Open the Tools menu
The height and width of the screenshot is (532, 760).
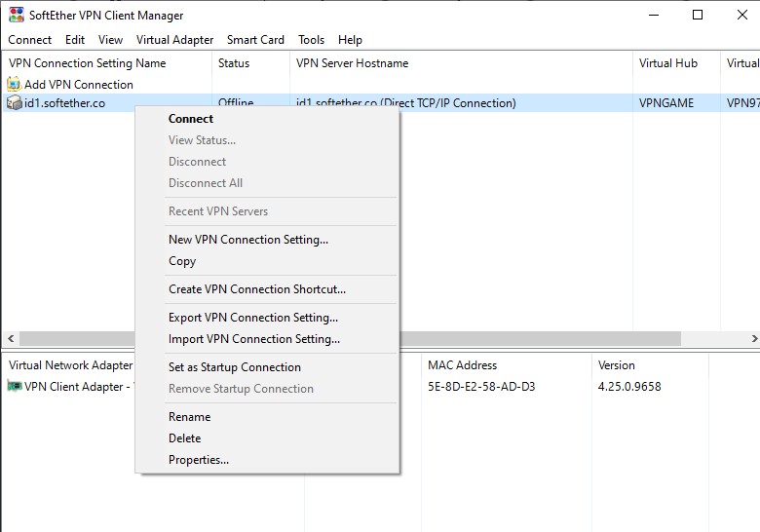(311, 40)
